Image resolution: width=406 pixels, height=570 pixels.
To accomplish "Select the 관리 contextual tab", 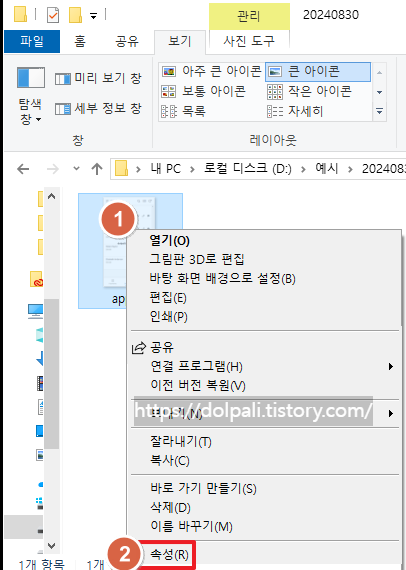I will [x=249, y=16].
